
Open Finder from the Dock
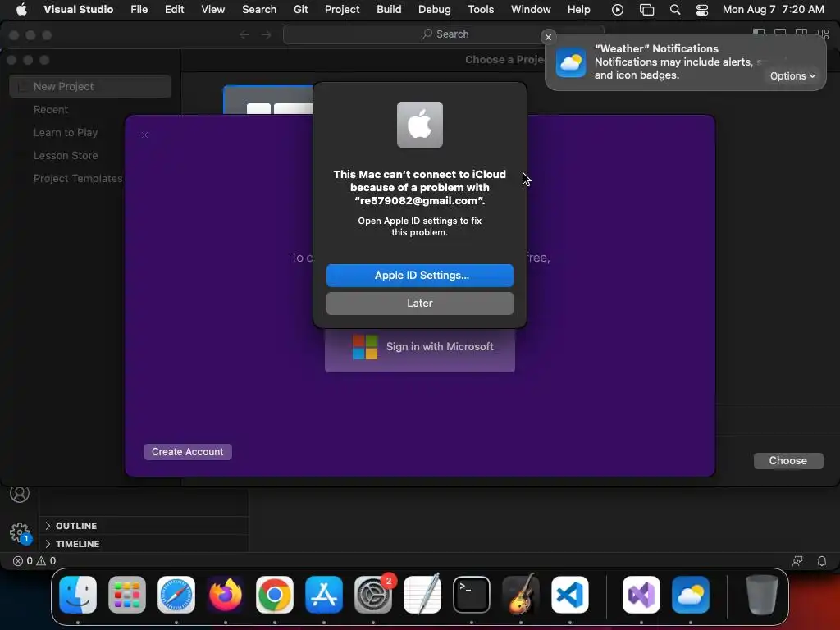tap(78, 595)
